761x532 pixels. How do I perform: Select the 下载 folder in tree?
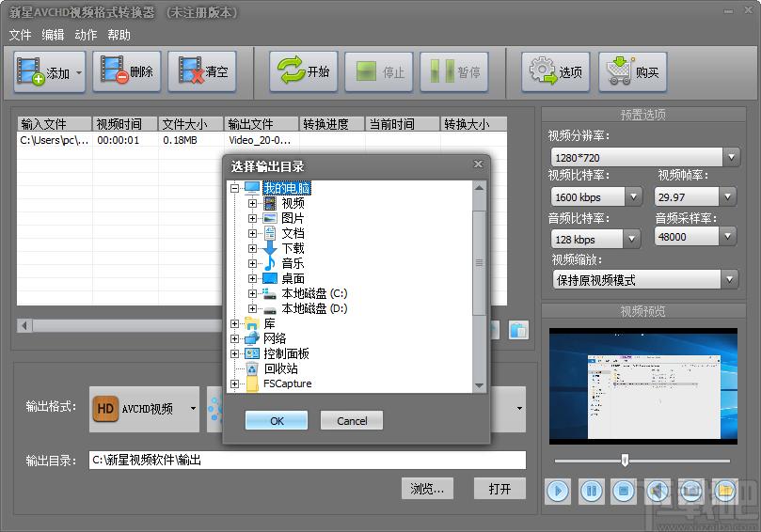293,248
